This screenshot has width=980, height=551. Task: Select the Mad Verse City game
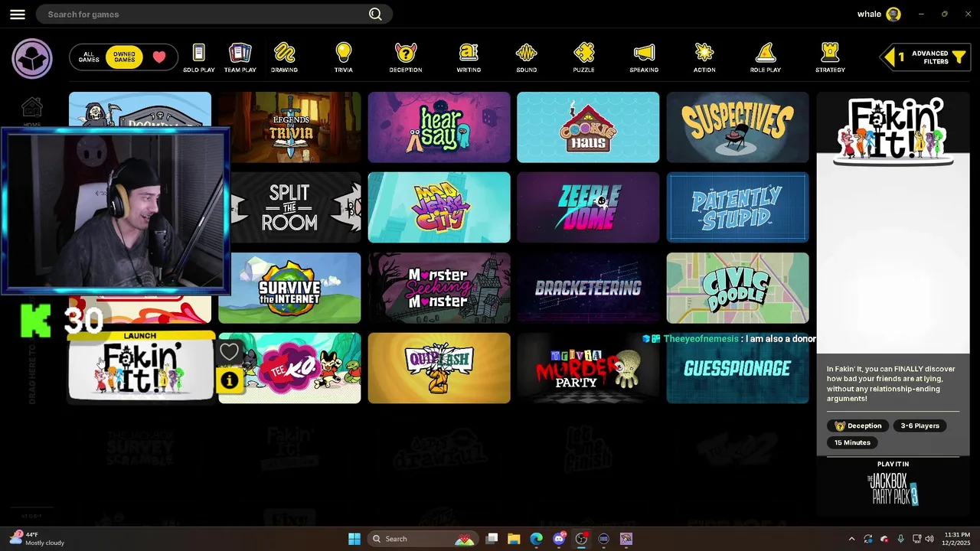click(x=439, y=207)
